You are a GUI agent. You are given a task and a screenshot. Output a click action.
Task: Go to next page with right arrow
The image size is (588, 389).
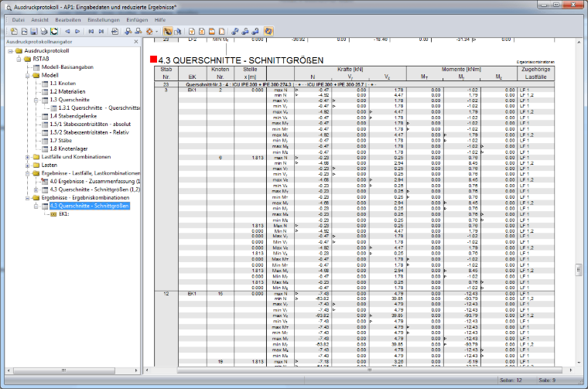click(x=77, y=32)
